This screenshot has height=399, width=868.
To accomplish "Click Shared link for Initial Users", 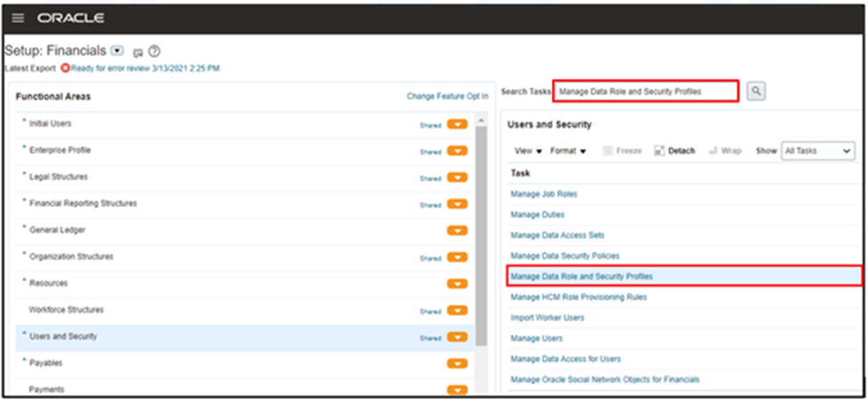I will pos(430,126).
